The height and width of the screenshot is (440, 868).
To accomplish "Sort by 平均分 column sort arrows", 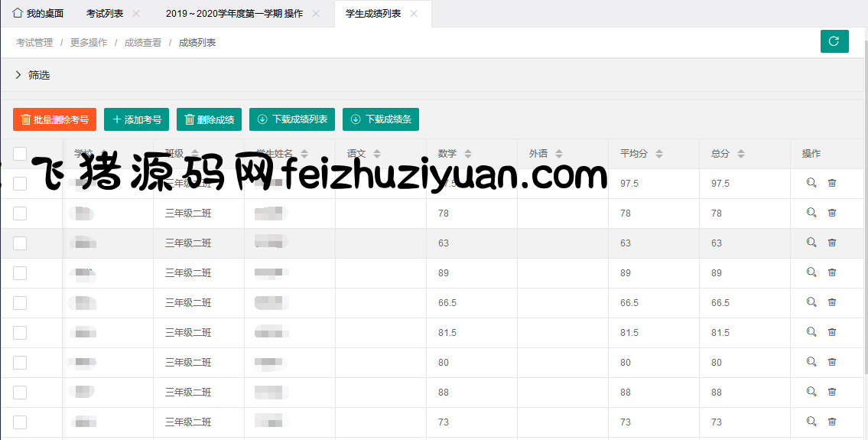I will (658, 154).
